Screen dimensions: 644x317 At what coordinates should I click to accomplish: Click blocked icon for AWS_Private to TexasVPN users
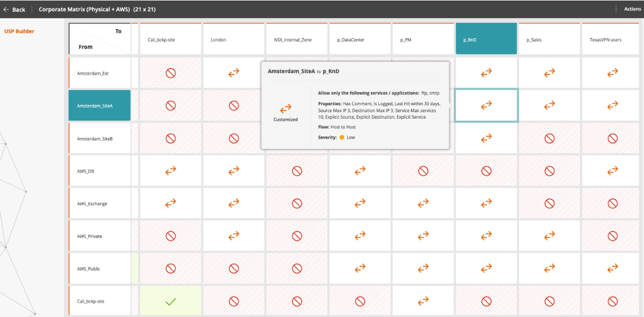tap(612, 236)
